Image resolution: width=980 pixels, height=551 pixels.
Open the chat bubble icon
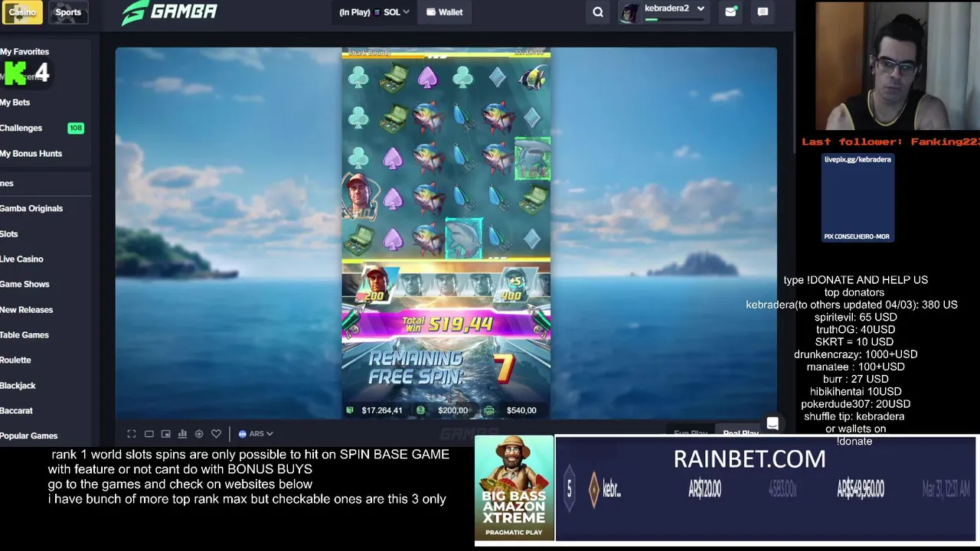[763, 11]
